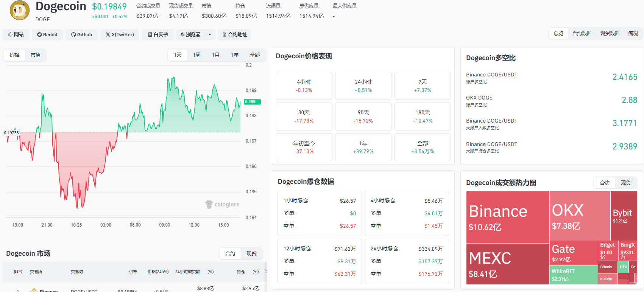Screen dimensions: 644x292
Task: Click the current price $0.19849
Action: point(109,6)
